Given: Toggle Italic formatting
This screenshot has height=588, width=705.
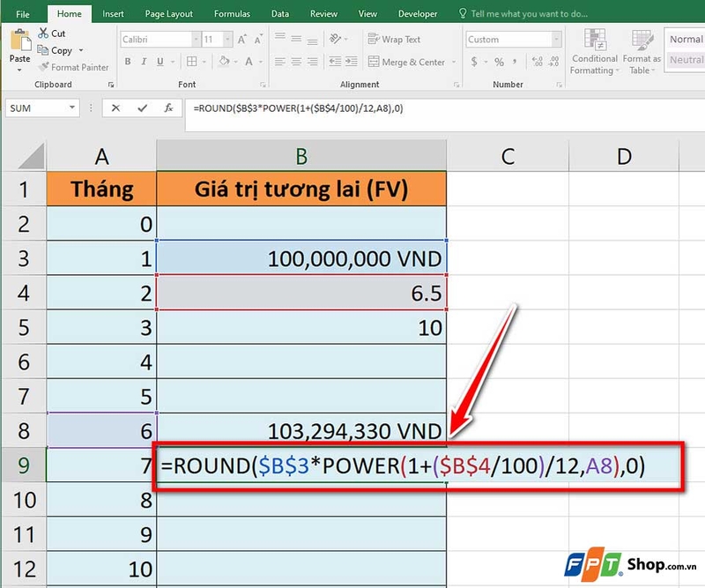Looking at the screenshot, I should pos(144,60).
